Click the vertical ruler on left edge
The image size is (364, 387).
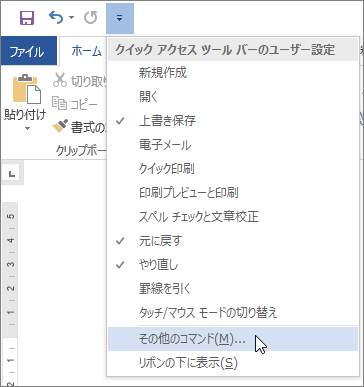(x=10, y=293)
